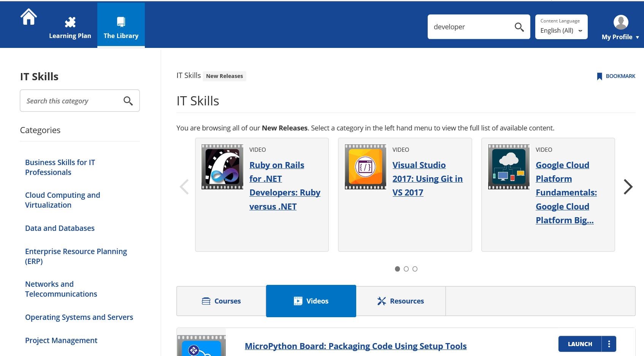
Task: Click the category search magnifier icon
Action: [128, 101]
